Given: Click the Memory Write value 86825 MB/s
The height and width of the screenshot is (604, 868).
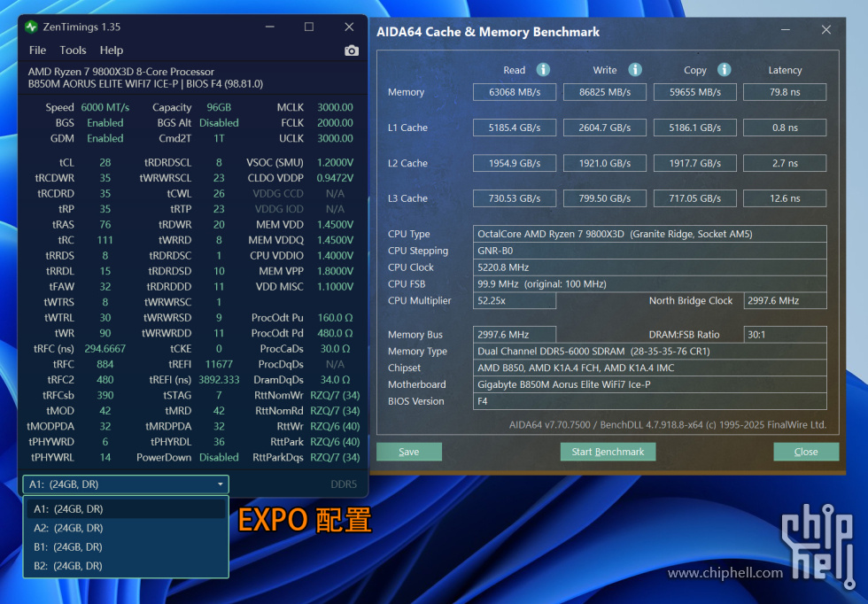Looking at the screenshot, I should pos(605,92).
